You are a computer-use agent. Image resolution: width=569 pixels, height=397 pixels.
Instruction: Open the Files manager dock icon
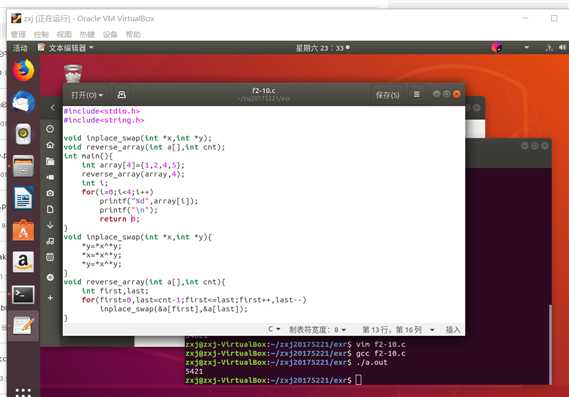click(x=23, y=166)
